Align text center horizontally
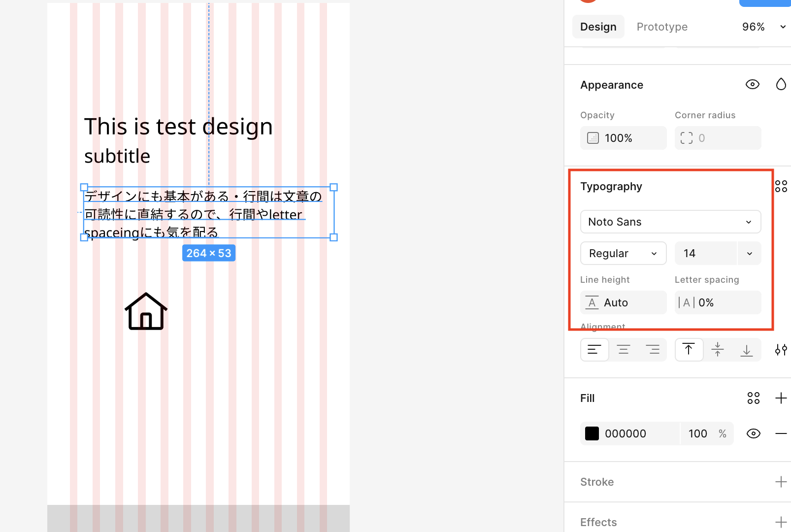This screenshot has height=532, width=791. coord(624,350)
